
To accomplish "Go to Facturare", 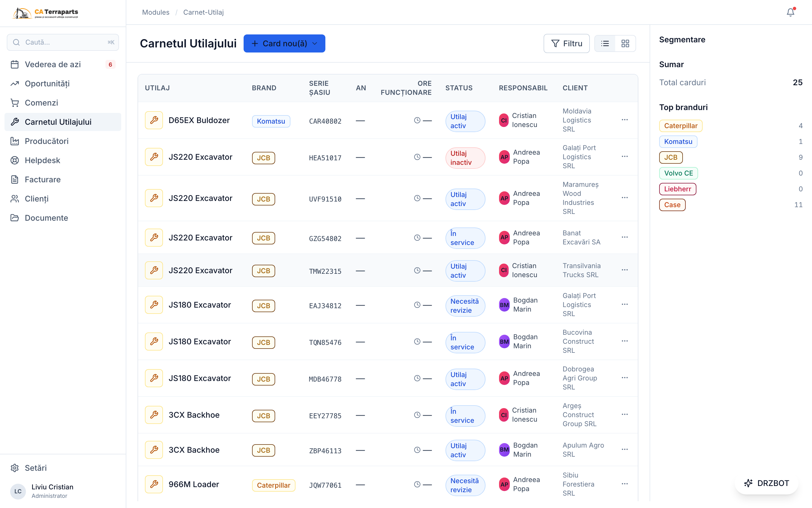I will pos(63,179).
